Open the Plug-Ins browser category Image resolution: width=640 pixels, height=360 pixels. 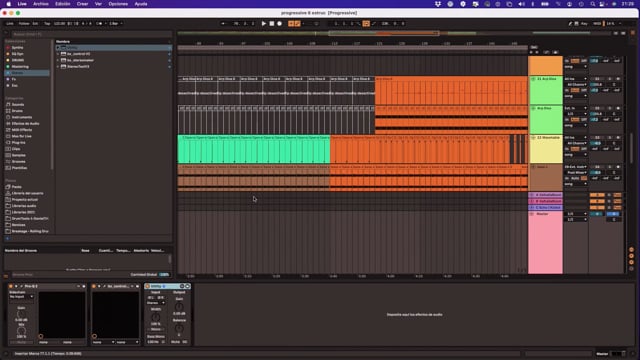pos(18,142)
